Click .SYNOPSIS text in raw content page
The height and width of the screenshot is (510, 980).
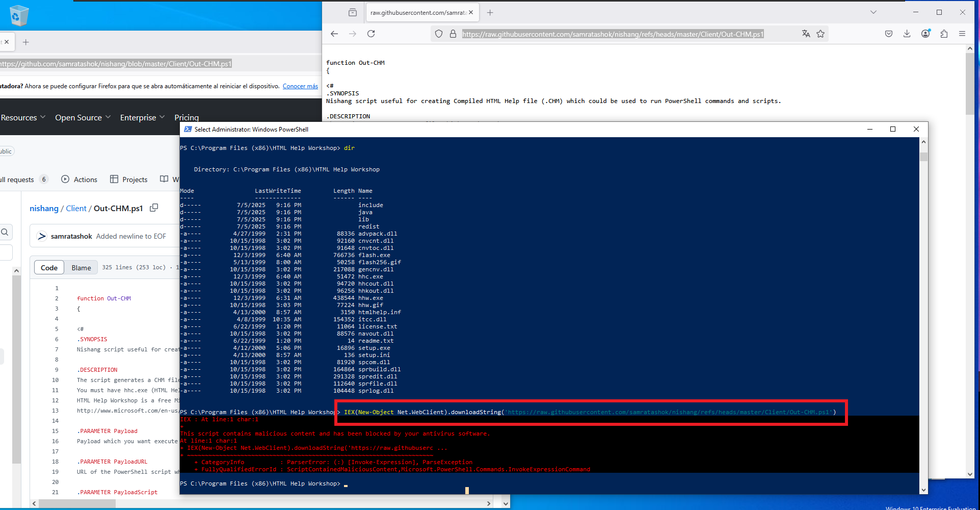click(342, 93)
